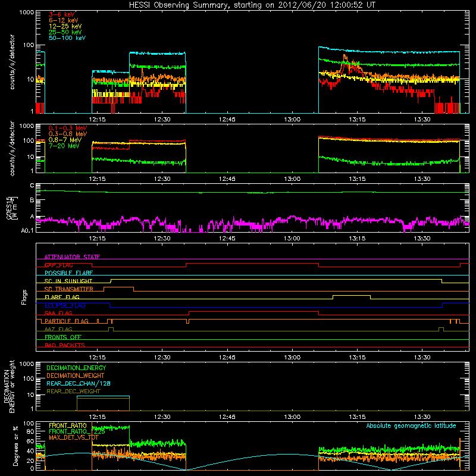Image resolution: width=476 pixels, height=476 pixels.
Task: Click the 12:15 tick label under top plot
Action: click(97, 120)
